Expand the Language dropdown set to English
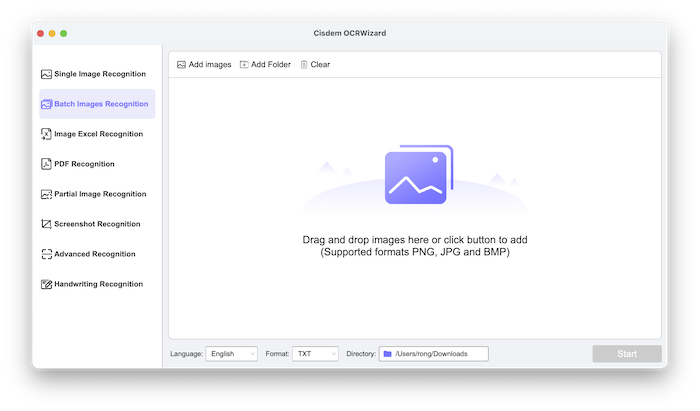 click(231, 354)
